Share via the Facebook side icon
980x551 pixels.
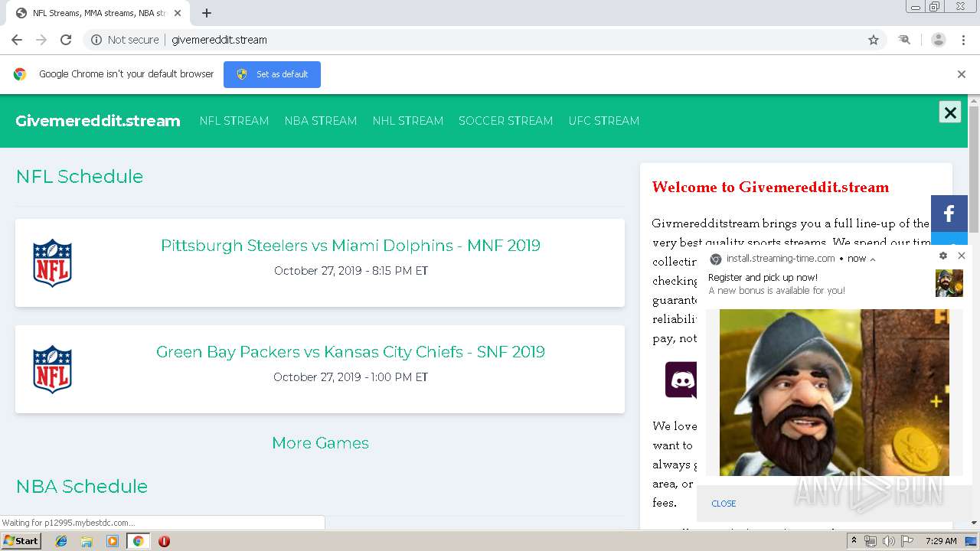[x=949, y=214]
